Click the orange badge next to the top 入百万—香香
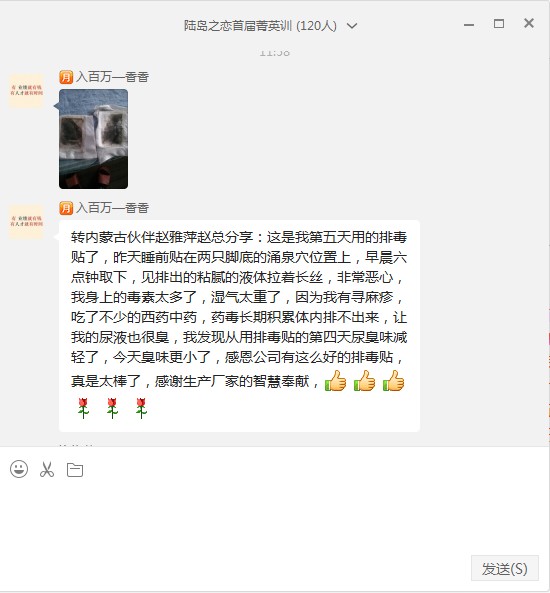 point(66,77)
